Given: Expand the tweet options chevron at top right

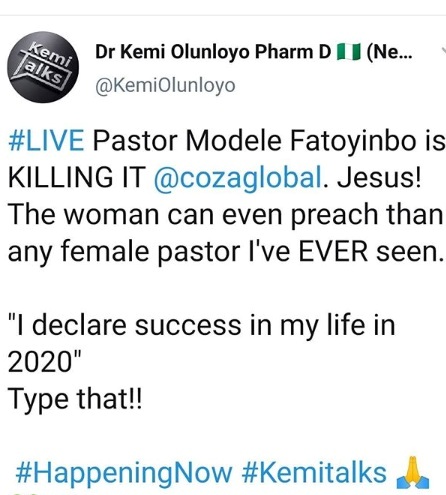Looking at the screenshot, I should pyautogui.click(x=443, y=51).
